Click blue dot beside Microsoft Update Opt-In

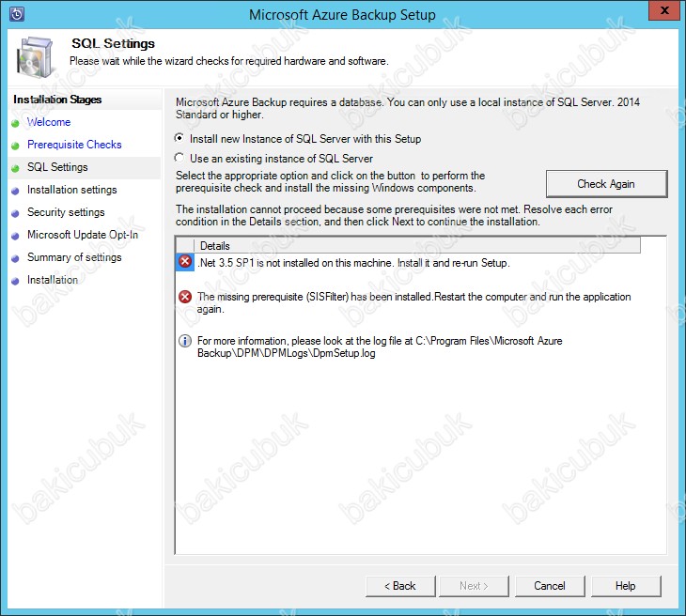coord(15,236)
